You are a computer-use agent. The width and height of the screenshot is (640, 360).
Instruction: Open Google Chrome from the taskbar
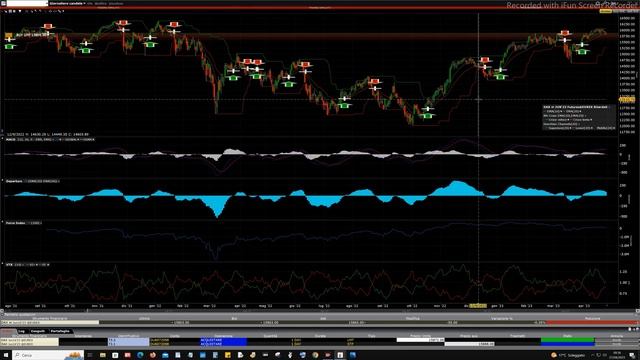[x=315, y=355]
